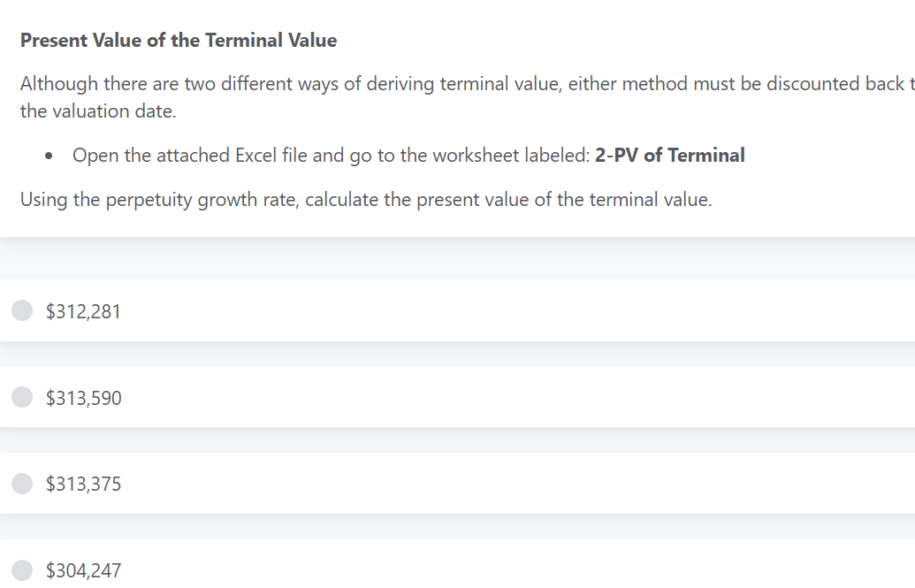
Task: Select the $313,590 radio button
Action: [x=21, y=397]
